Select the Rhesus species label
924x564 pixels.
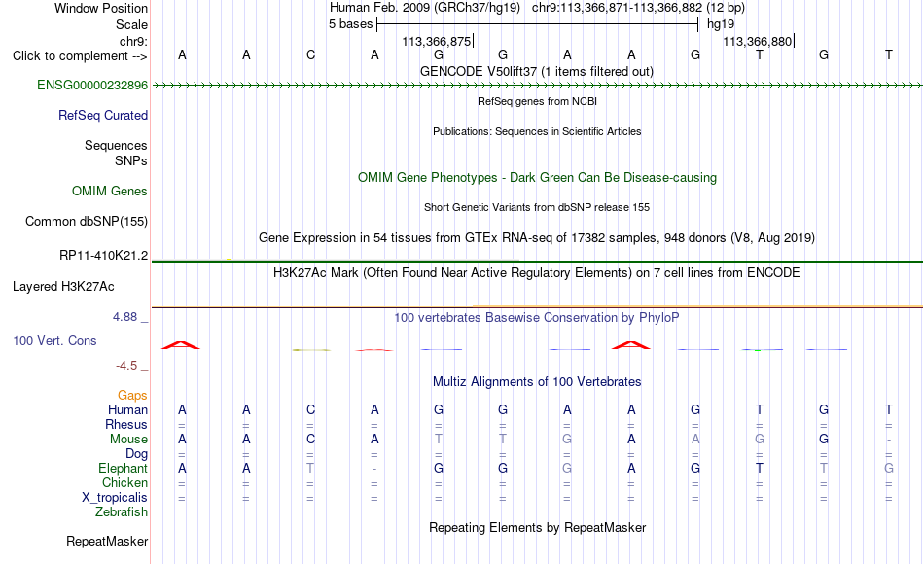coord(126,424)
